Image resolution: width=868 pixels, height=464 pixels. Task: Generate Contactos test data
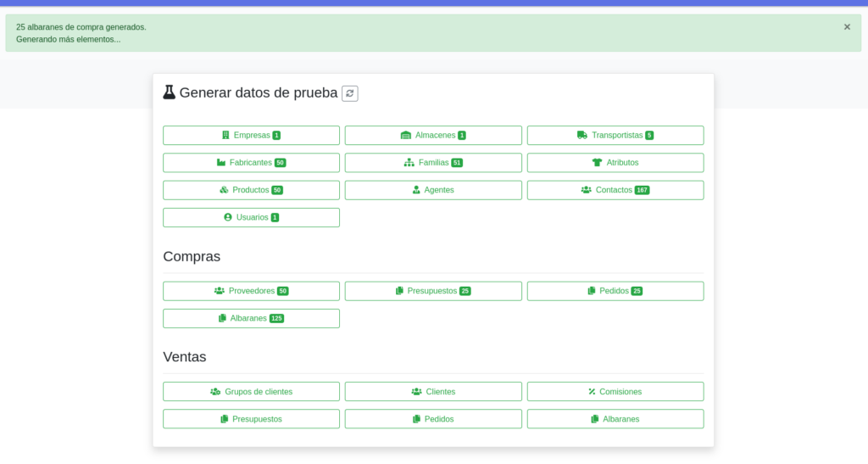click(x=615, y=190)
